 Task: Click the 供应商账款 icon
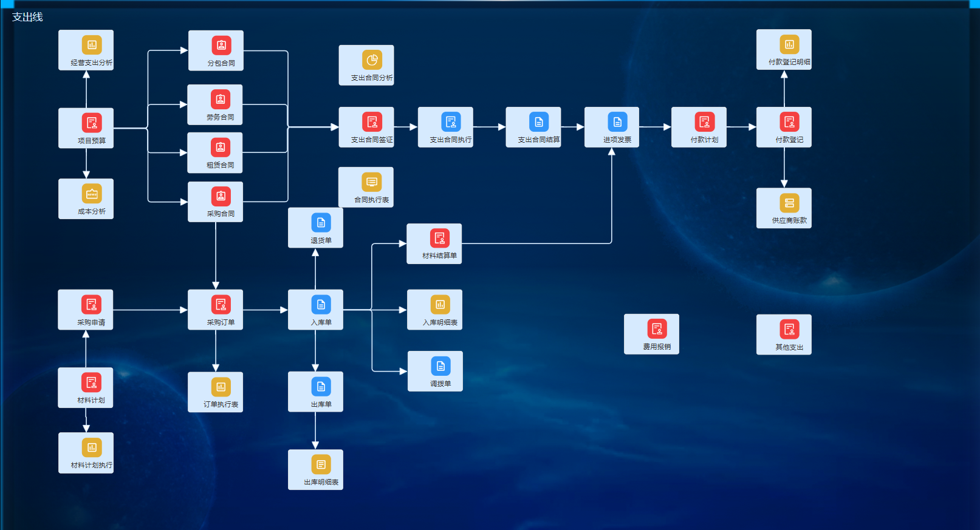click(x=789, y=203)
